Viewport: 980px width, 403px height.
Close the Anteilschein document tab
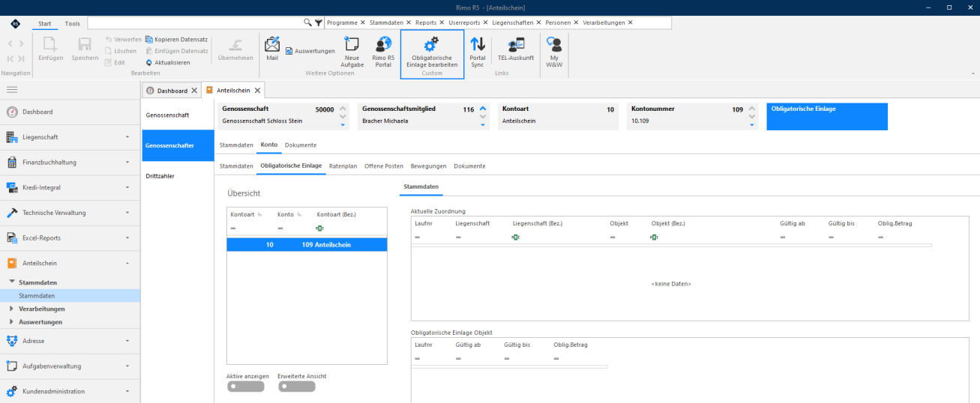[x=259, y=91]
